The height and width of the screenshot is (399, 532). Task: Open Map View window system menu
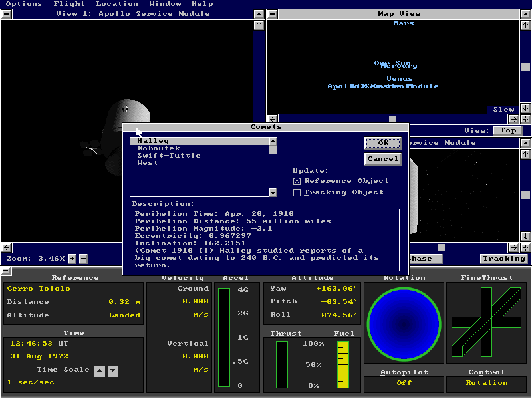point(273,14)
